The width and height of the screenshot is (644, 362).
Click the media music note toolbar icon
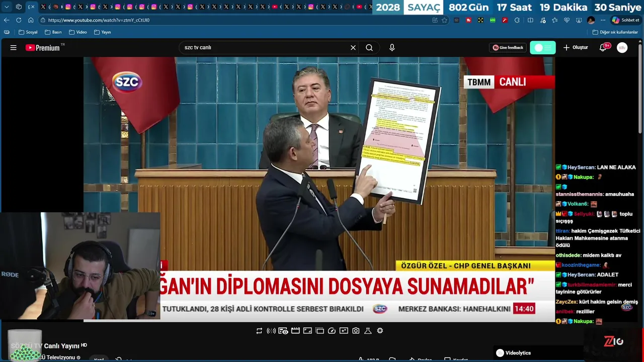pos(542,20)
